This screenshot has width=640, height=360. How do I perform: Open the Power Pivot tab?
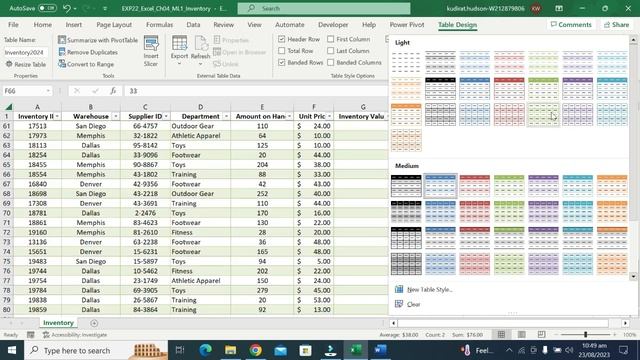[407, 24]
